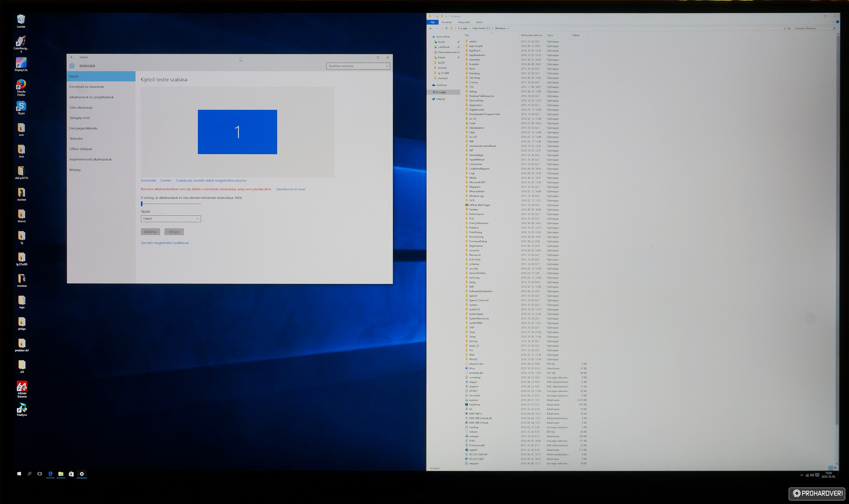Open Skype desktop shortcut
849x504 pixels.
click(21, 108)
